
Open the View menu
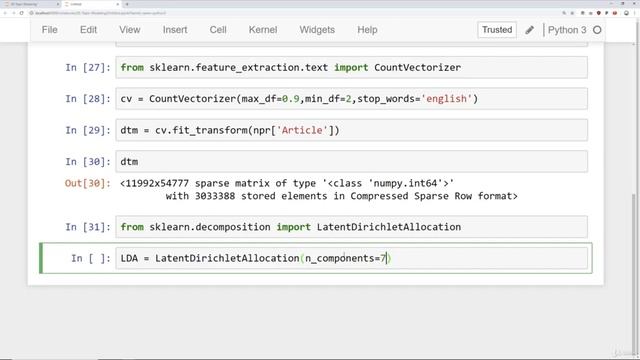pyautogui.click(x=130, y=30)
